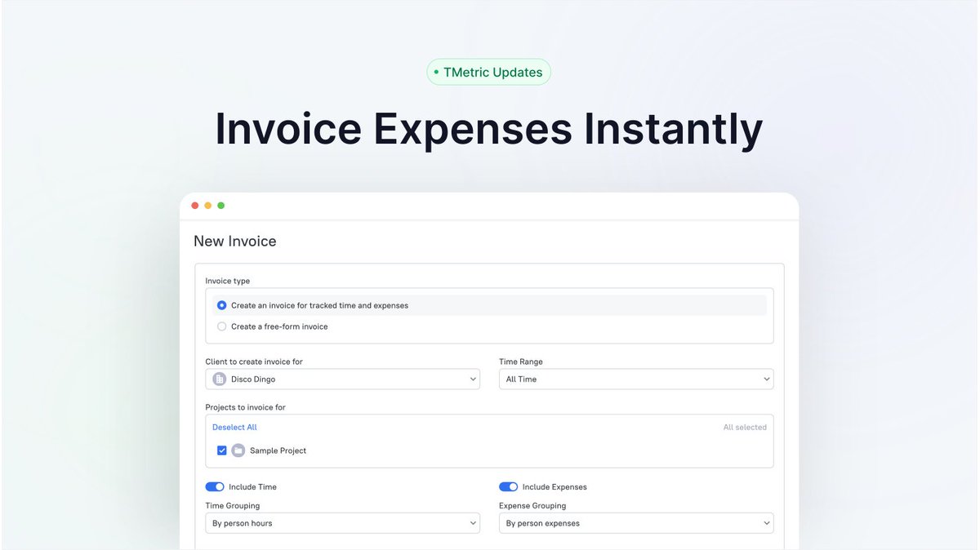Click the Time Range label
The image size is (980, 550).
click(521, 361)
